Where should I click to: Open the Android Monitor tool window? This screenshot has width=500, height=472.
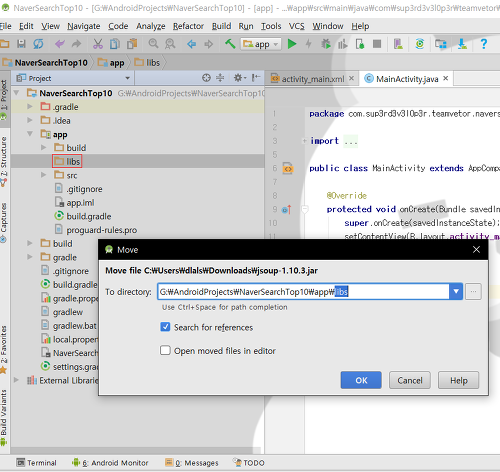(110, 463)
